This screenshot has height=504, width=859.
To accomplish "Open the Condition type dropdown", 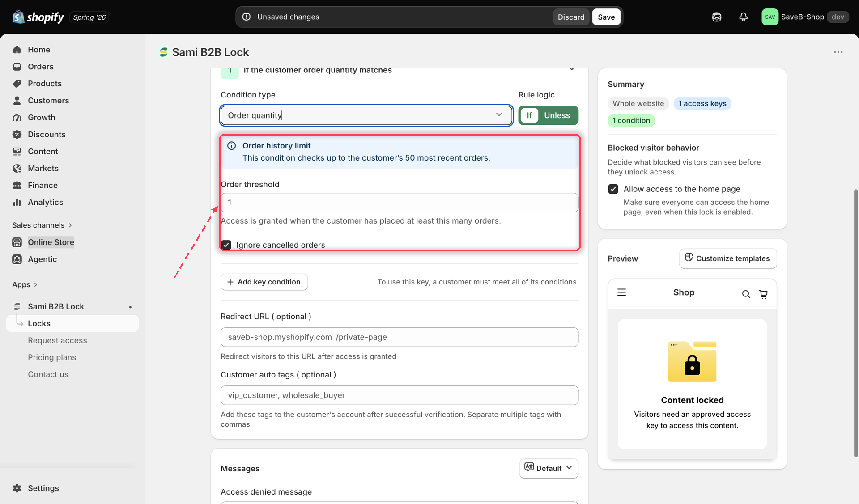I will [366, 115].
